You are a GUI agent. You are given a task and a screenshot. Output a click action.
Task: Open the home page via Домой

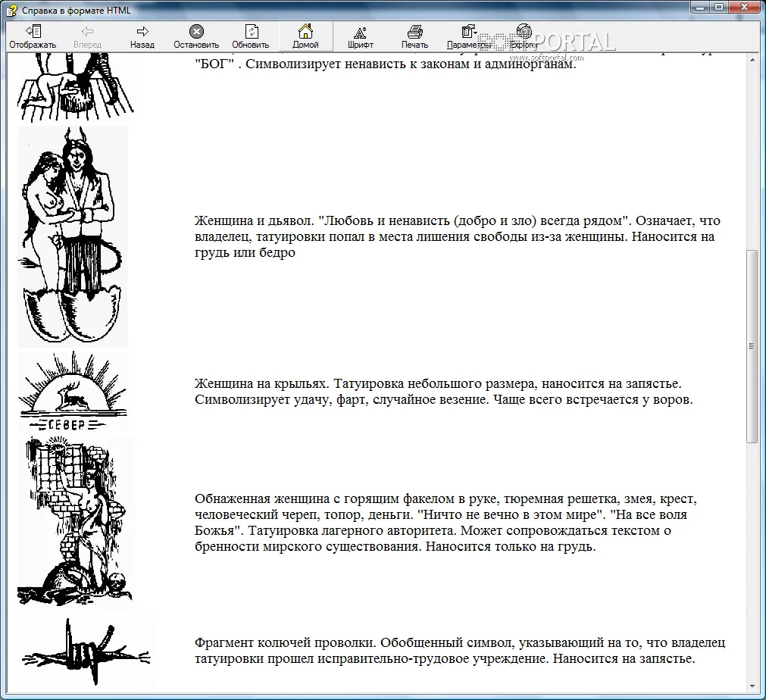(x=305, y=36)
